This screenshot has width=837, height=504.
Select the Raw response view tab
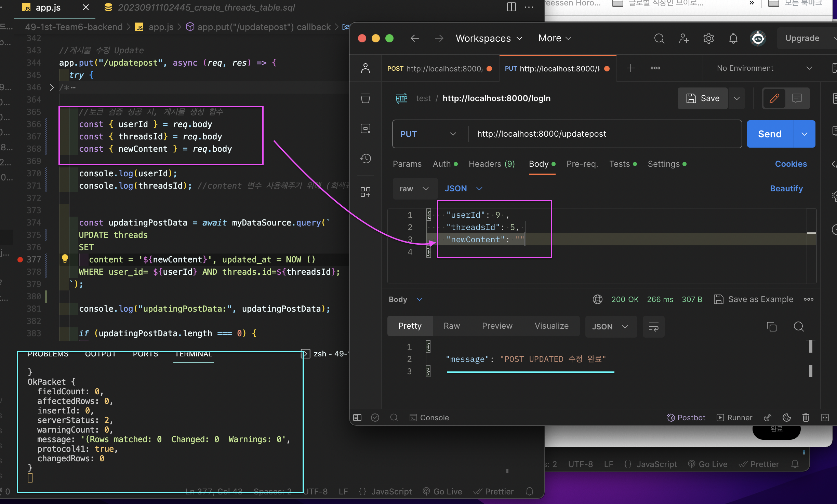point(451,326)
